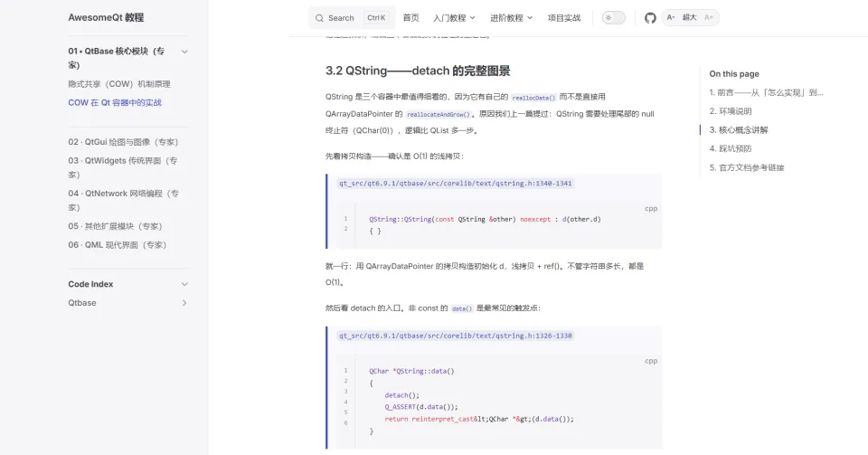Viewport: 868px width, 455px height.
Task: Open 02 · QtGui 绘图与图像 section
Action: (x=123, y=142)
